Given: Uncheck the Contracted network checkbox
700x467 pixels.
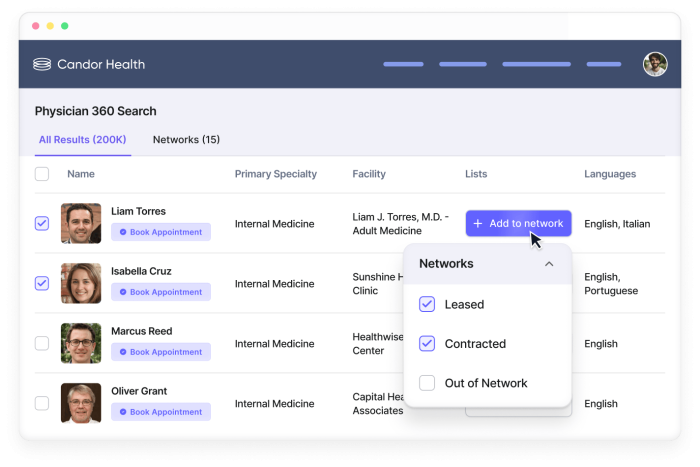Looking at the screenshot, I should coord(427,343).
